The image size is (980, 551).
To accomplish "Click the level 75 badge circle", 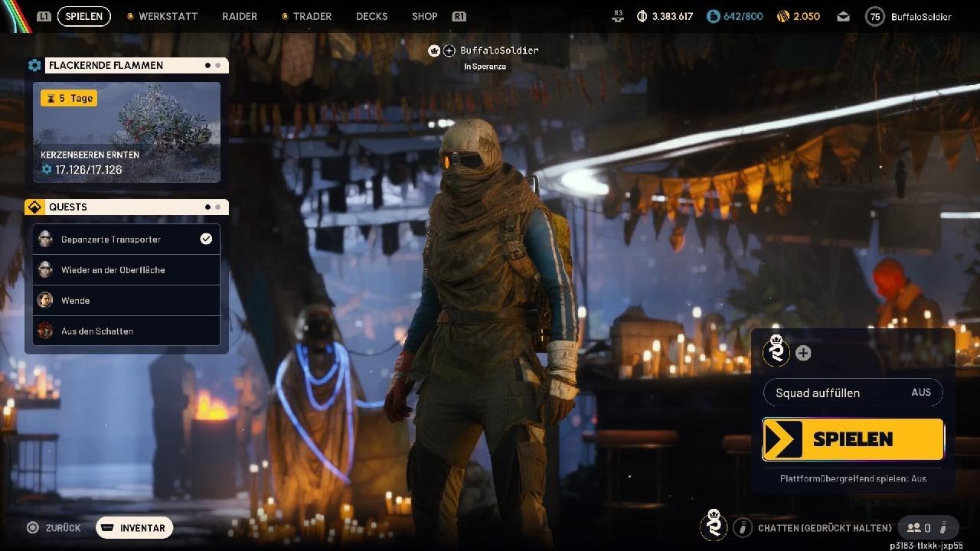I will click(x=874, y=16).
